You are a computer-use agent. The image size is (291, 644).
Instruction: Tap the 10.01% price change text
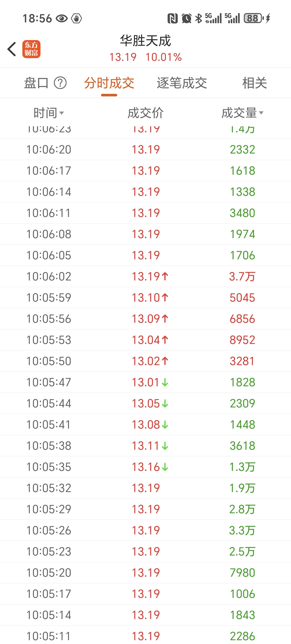164,57
